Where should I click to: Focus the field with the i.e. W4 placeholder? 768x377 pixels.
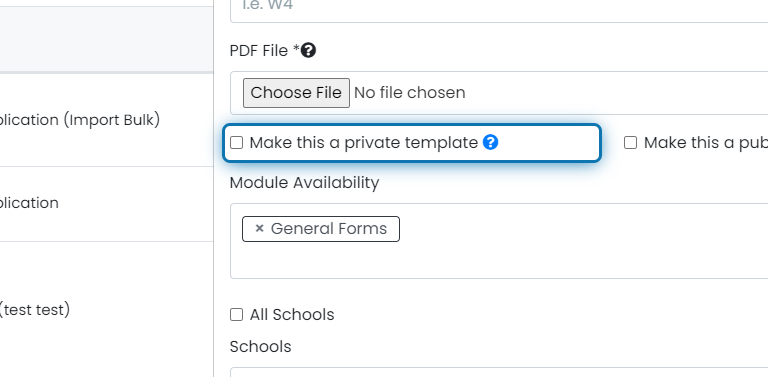[x=499, y=7]
